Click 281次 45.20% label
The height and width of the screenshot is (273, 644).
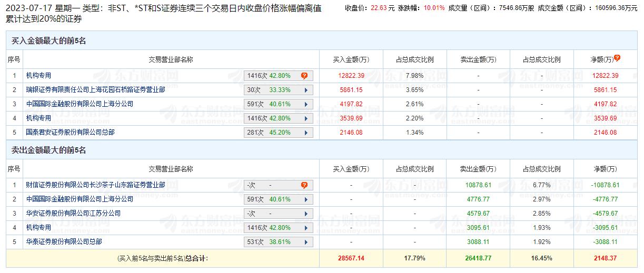click(269, 133)
